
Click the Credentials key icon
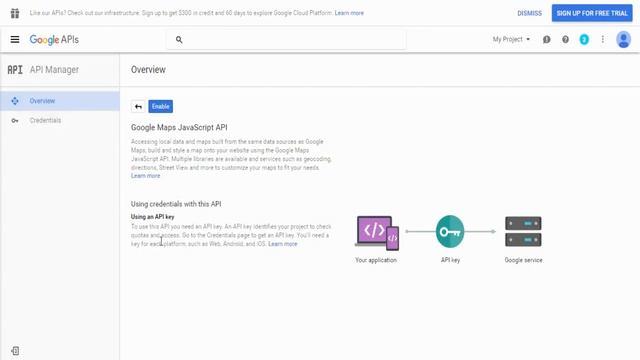coord(15,120)
